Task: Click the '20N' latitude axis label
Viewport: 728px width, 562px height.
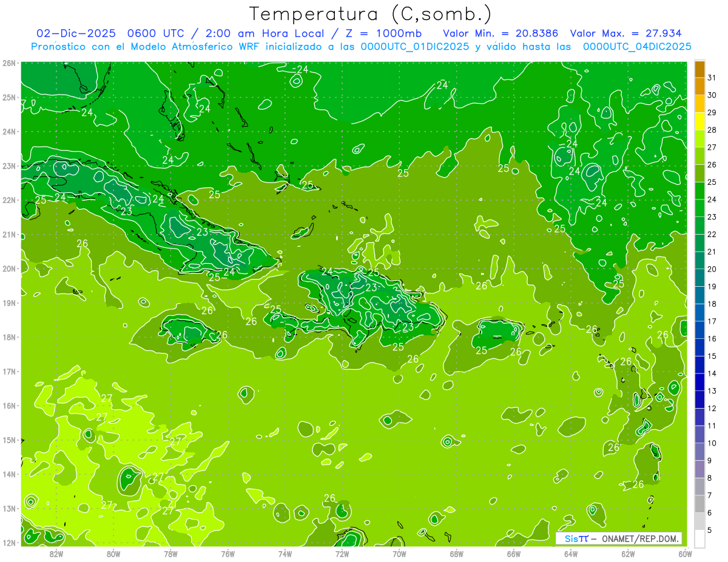Action: 9,269
